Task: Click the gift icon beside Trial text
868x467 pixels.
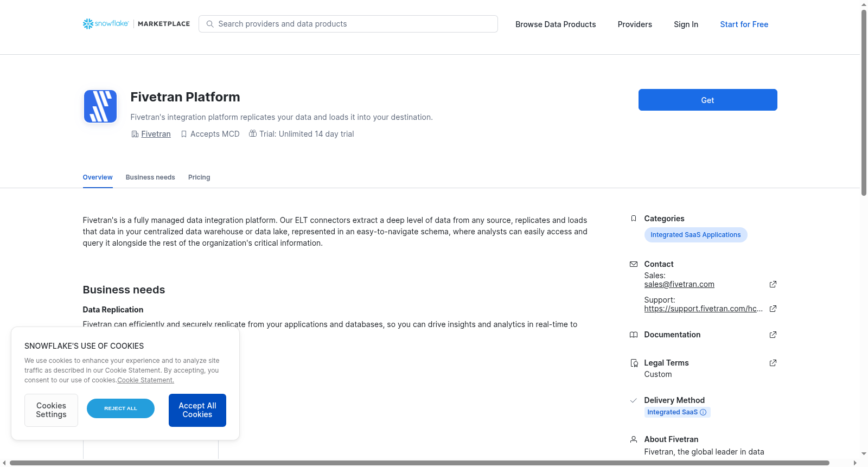Action: click(253, 133)
